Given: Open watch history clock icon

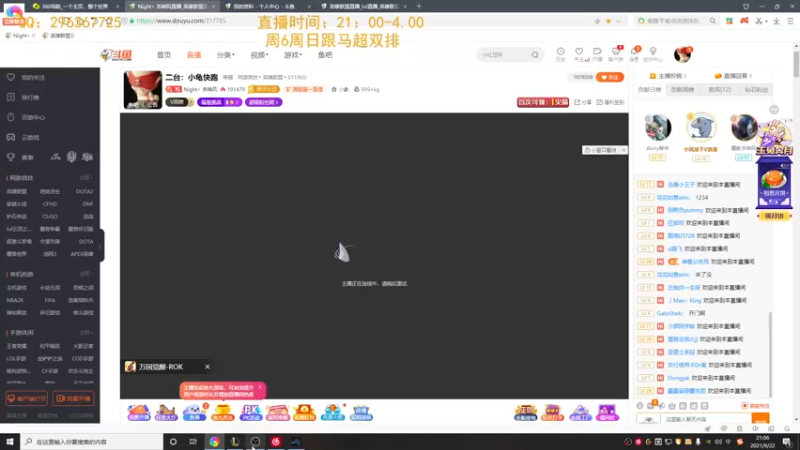Looking at the screenshot, I should click(561, 54).
